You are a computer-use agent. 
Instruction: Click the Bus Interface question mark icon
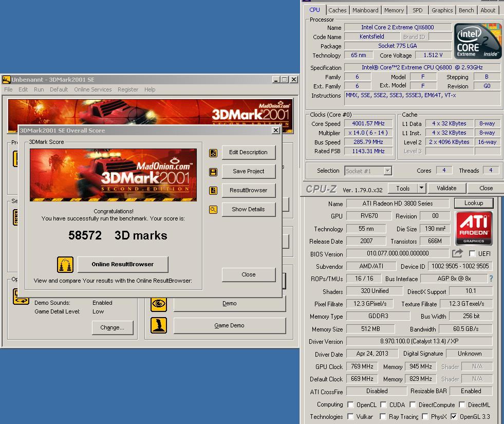click(x=491, y=279)
